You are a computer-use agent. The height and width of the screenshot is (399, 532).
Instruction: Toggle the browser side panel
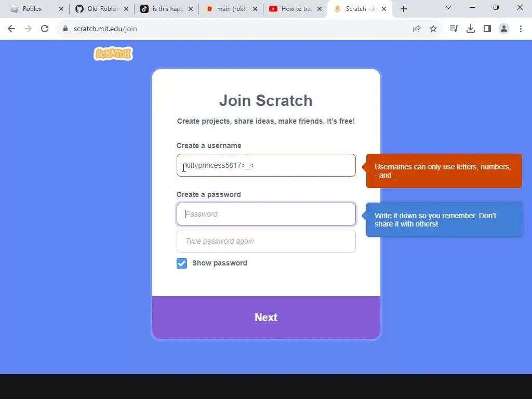[x=487, y=29]
